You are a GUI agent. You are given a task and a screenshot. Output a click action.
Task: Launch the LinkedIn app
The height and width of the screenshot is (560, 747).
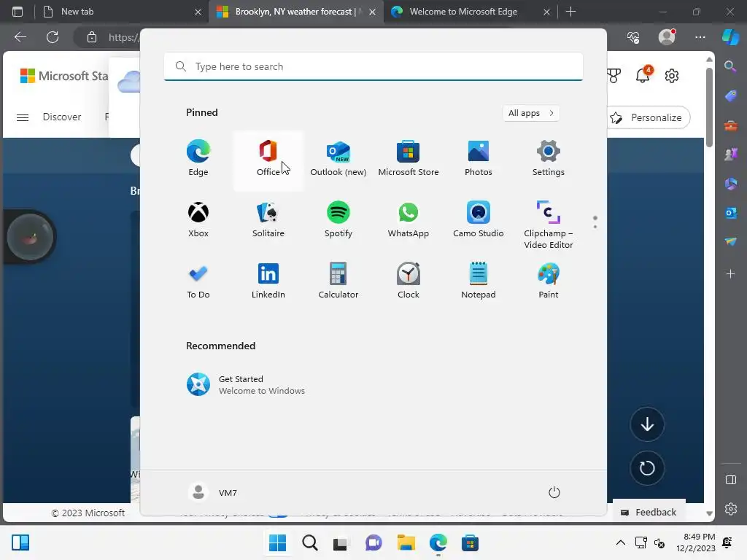[268, 281]
